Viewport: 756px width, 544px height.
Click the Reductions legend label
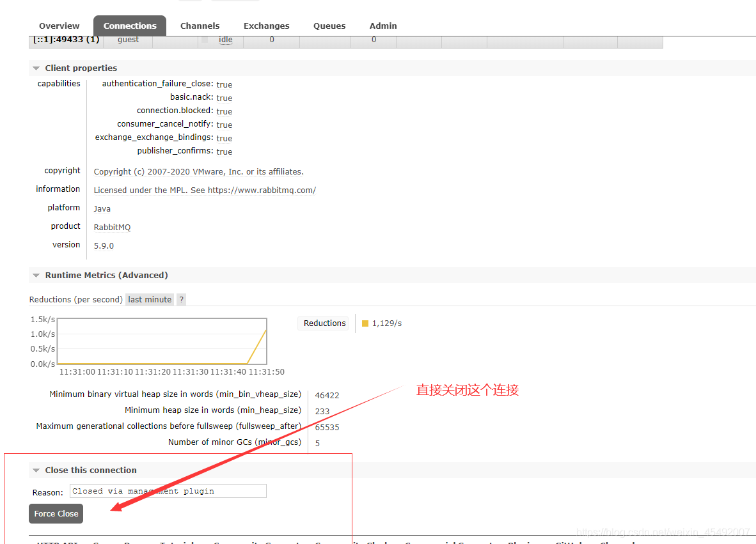point(324,323)
